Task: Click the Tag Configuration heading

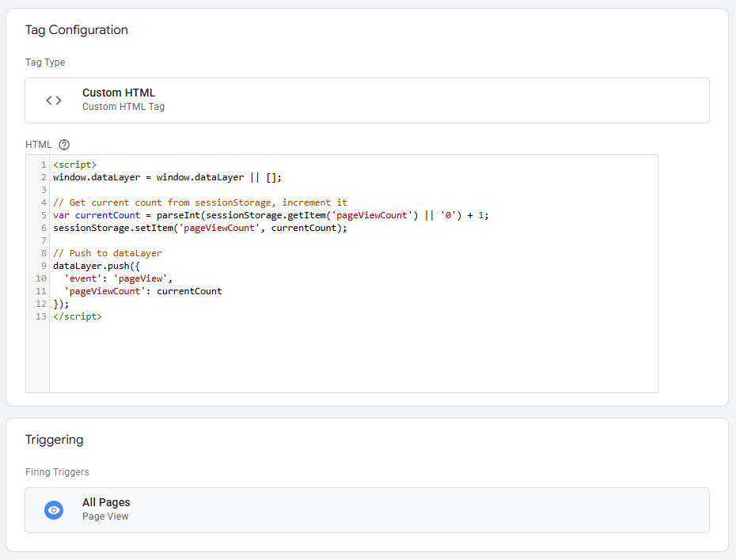Action: pyautogui.click(x=77, y=30)
